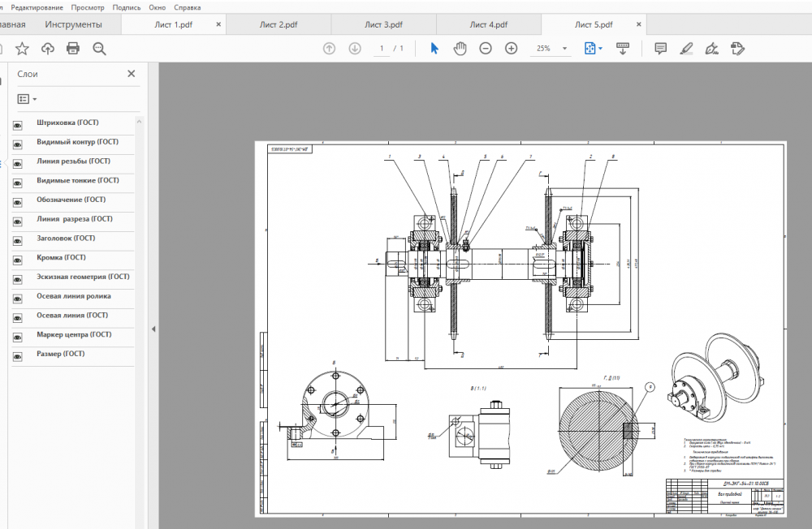
Task: Open the layers panel options dropdown
Action: tap(28, 99)
